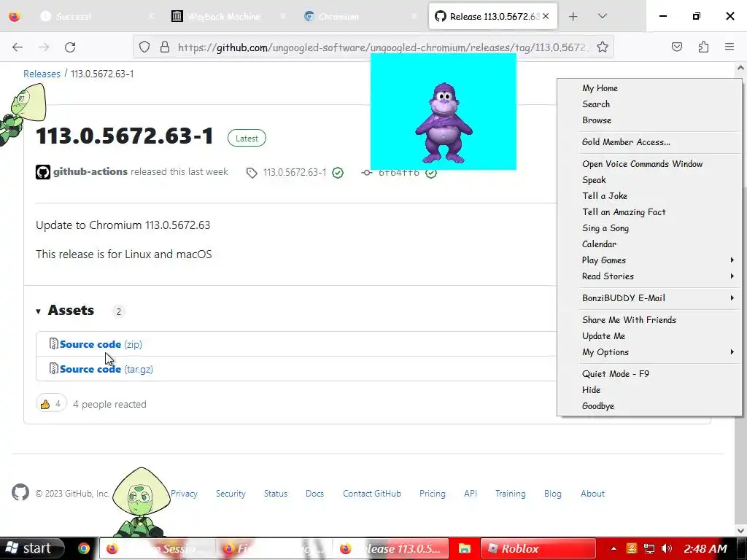The height and width of the screenshot is (560, 747).
Task: Open the Docs footer link
Action: 315,494
